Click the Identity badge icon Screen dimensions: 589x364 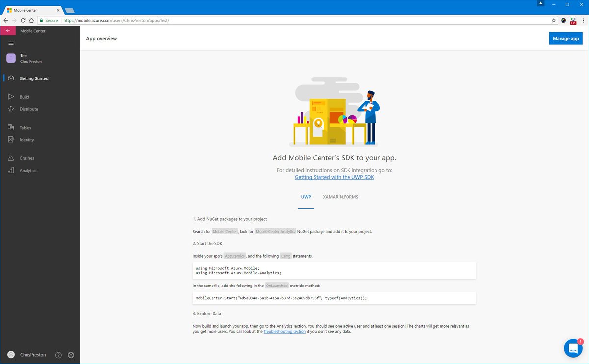point(11,139)
